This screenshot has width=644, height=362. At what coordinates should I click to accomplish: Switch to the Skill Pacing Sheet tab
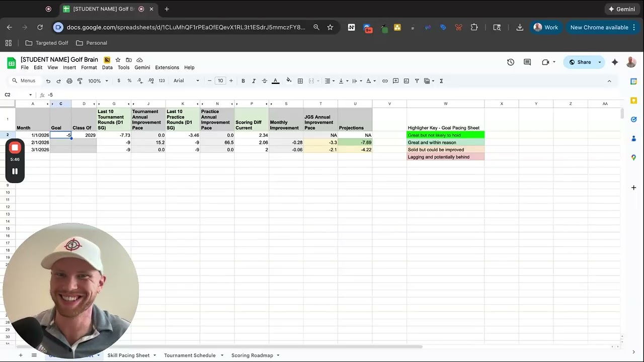[x=129, y=355]
